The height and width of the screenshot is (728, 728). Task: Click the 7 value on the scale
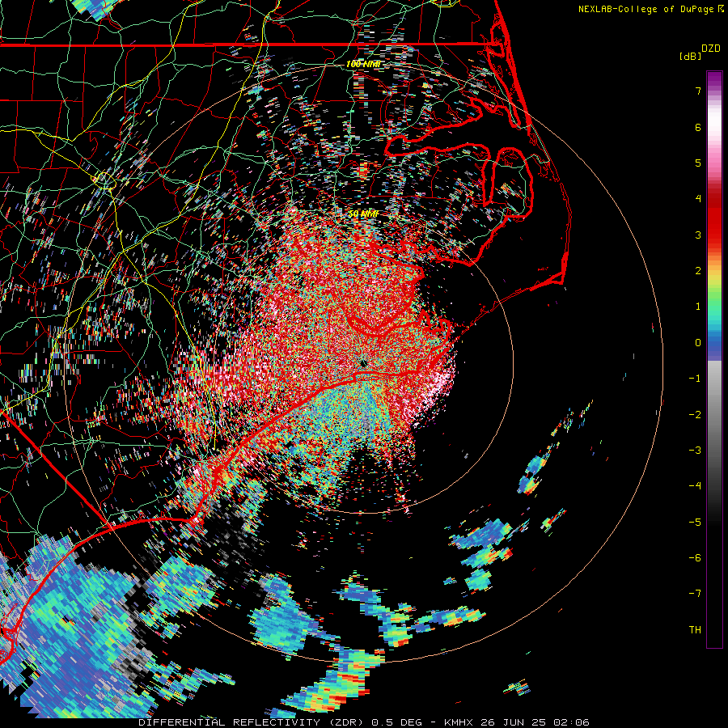[698, 91]
